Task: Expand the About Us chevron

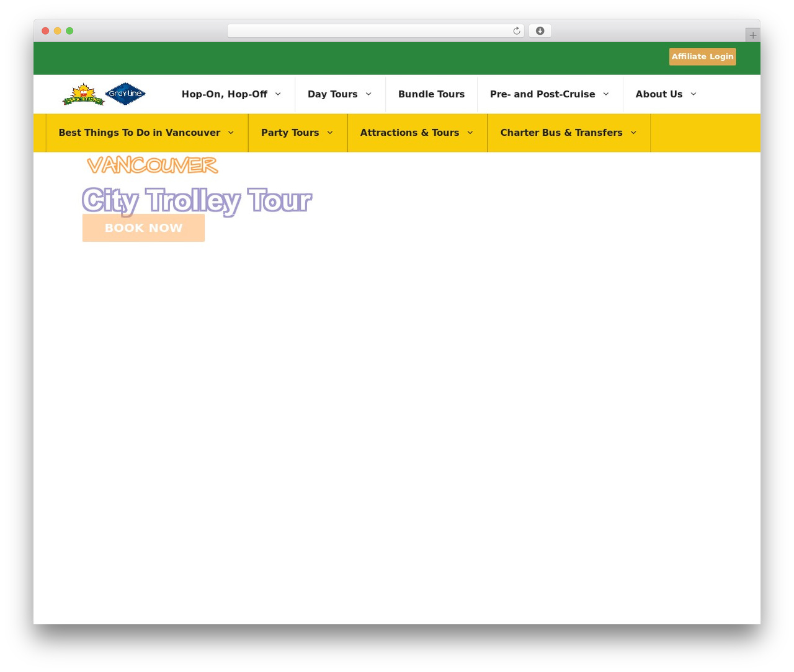Action: click(x=694, y=94)
